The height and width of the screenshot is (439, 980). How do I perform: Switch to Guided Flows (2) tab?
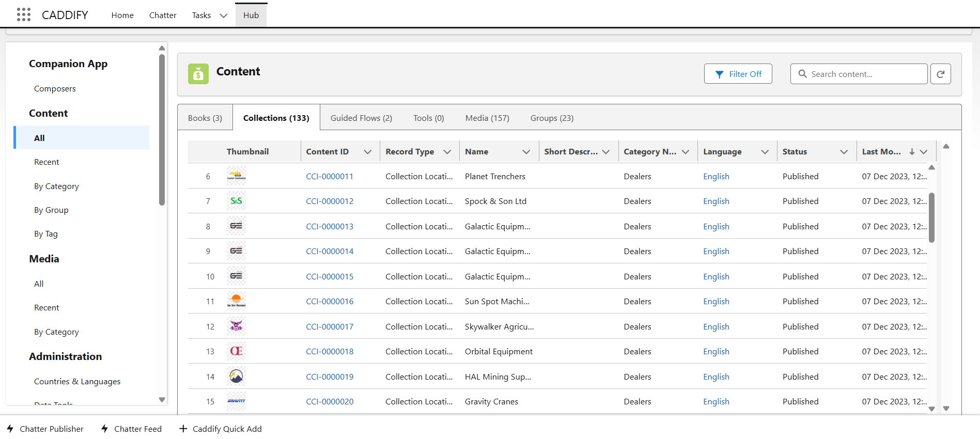[361, 118]
